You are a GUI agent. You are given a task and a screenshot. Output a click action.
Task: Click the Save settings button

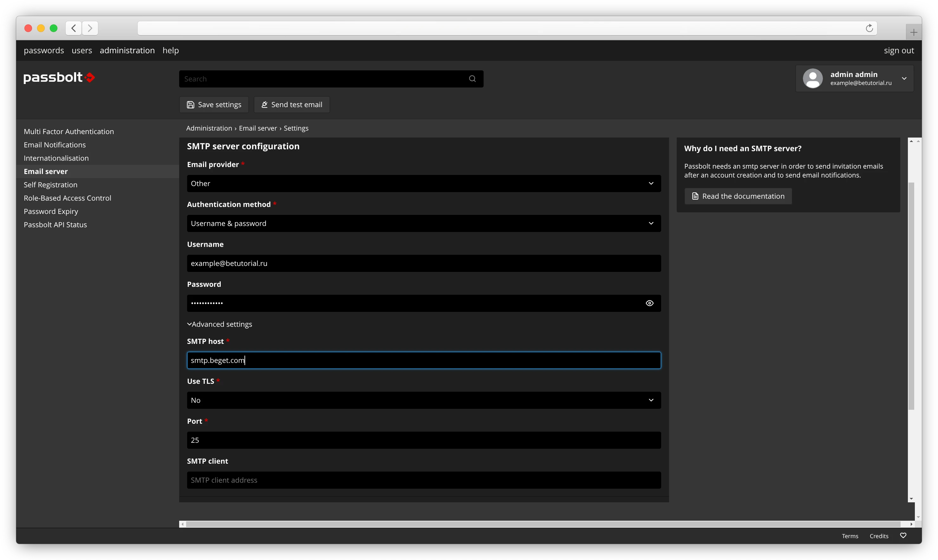pyautogui.click(x=214, y=105)
